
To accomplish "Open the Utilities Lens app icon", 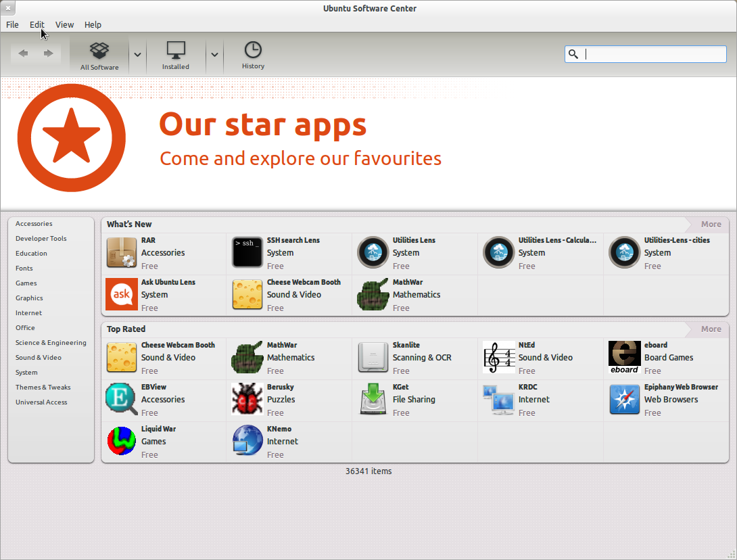I will point(373,252).
